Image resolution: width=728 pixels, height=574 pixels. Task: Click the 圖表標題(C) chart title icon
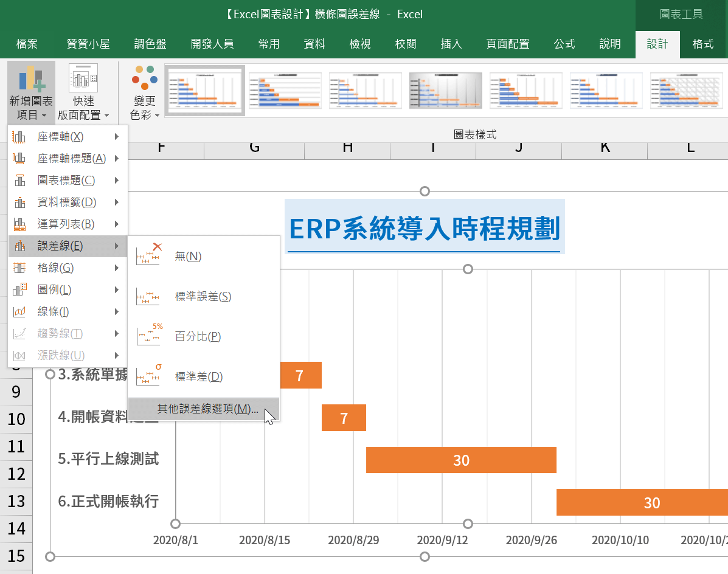(x=19, y=181)
